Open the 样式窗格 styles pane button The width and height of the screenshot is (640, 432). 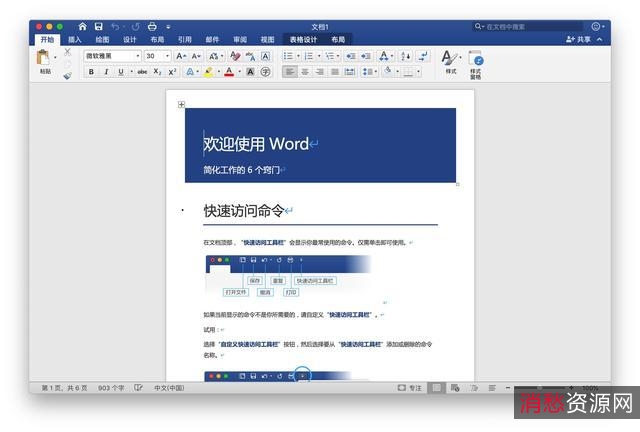[476, 65]
